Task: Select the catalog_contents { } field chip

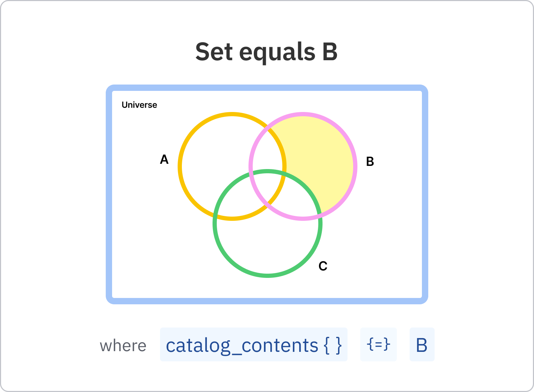Action: (253, 345)
